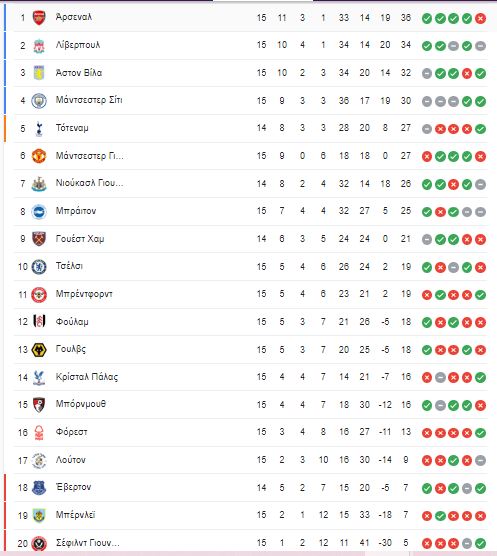This screenshot has height=556, width=497.
Task: Open the Μπράιτον team link
Action: 76,211
